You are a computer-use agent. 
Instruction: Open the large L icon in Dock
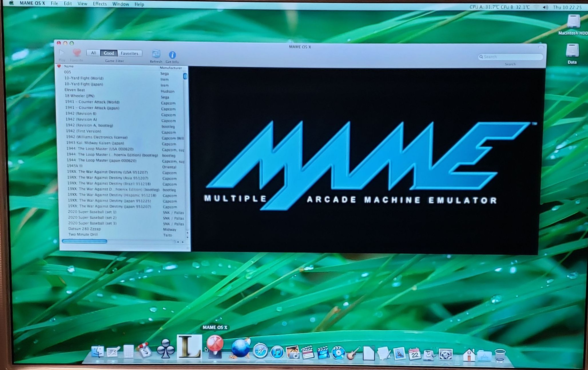189,347
